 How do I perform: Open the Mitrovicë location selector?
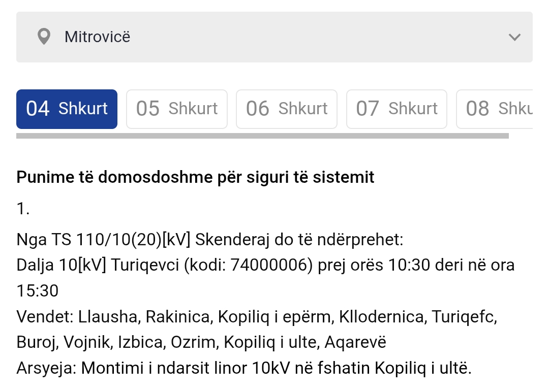pyautogui.click(x=274, y=37)
